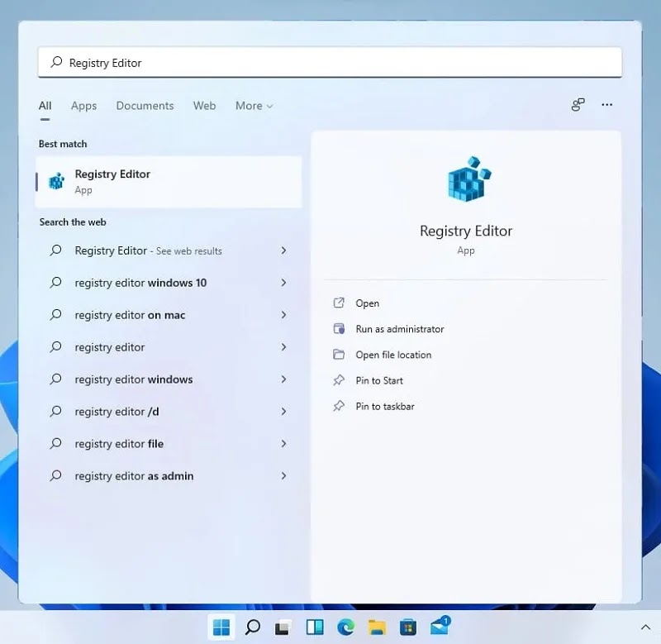Viewport: 661px width, 644px height.
Task: Open Mail app from taskbar
Action: pos(440,627)
